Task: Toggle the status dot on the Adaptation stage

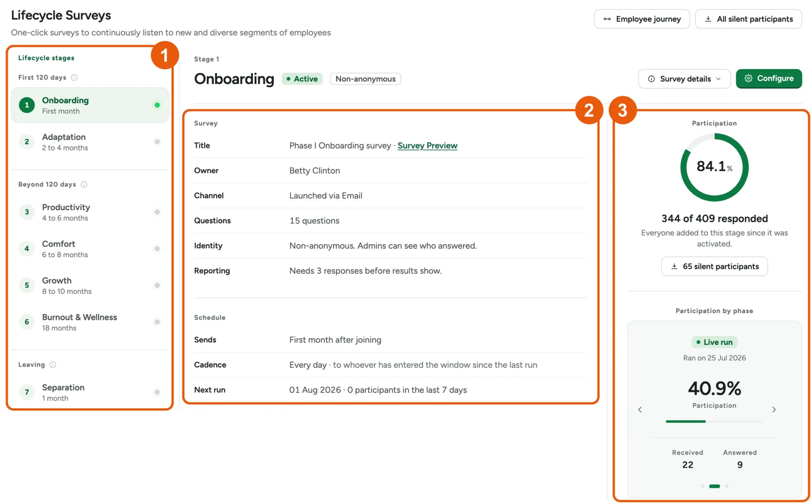Action: pyautogui.click(x=157, y=142)
